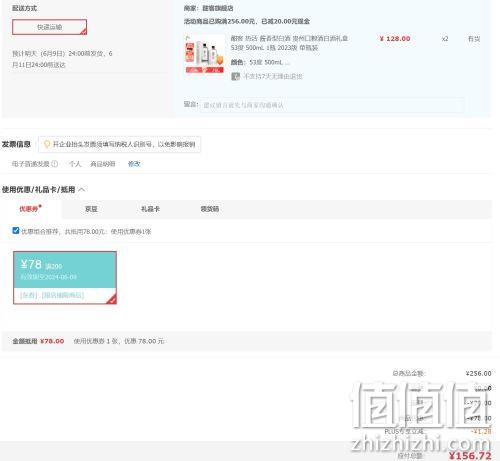
Task: Click the coupon's 限店铺商品 restriction link
Action: point(62,295)
